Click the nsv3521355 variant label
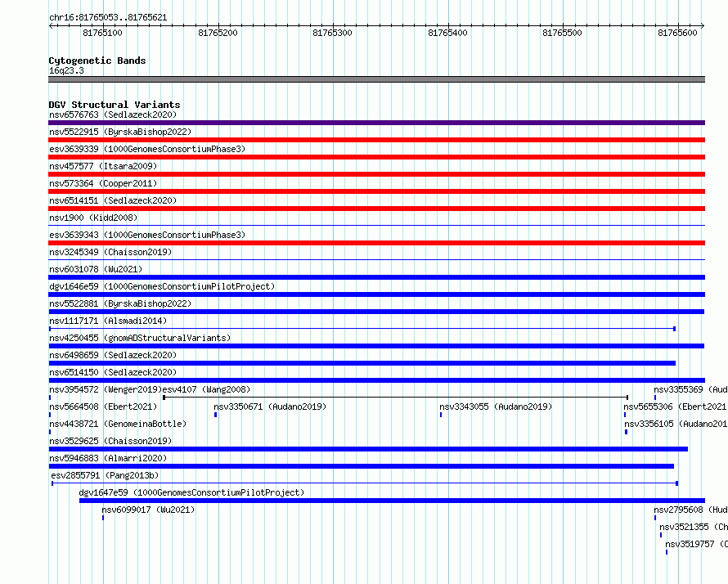This screenshot has width=728, height=584. click(693, 527)
